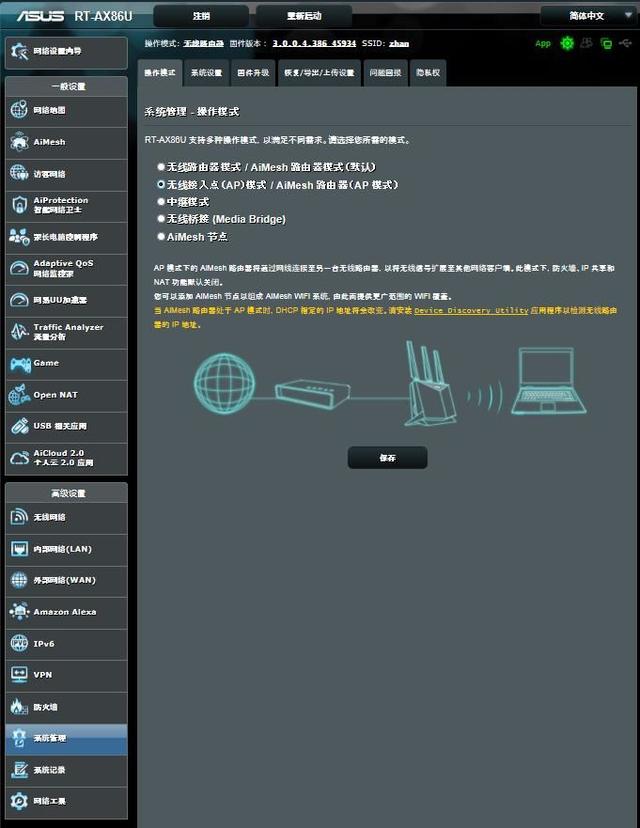Open the Amazon Alexa icon
Screen dimensions: 640x828
click(19, 611)
